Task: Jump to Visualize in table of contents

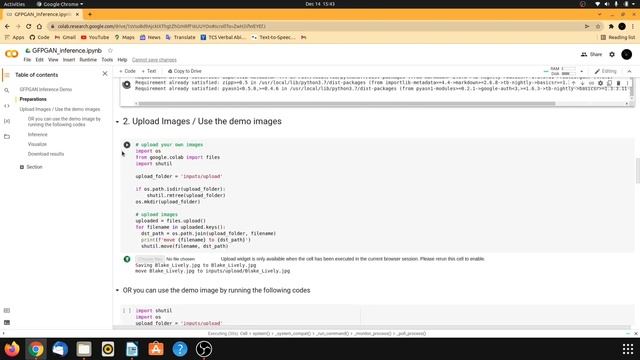Action: [x=37, y=144]
